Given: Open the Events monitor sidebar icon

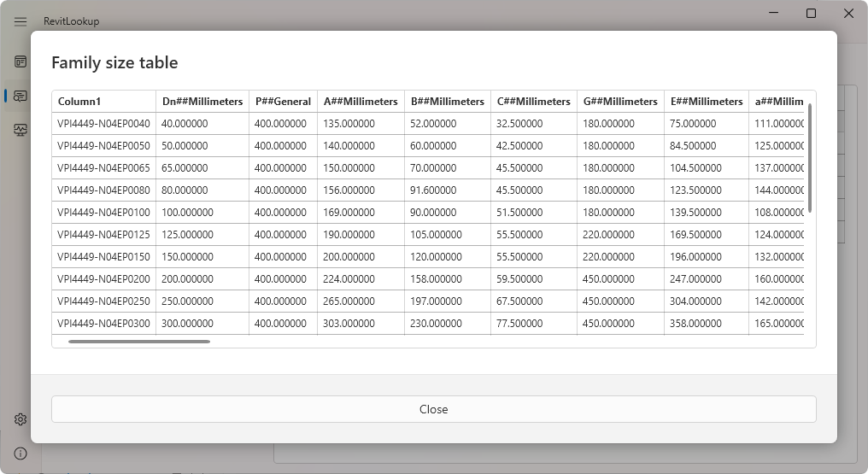Looking at the screenshot, I should coord(21,130).
